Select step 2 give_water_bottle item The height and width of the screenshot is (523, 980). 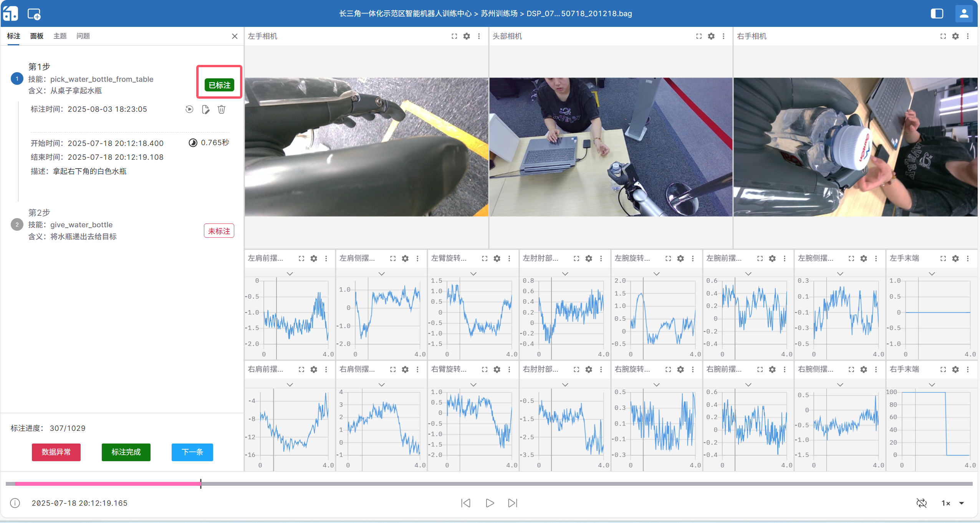(x=81, y=225)
